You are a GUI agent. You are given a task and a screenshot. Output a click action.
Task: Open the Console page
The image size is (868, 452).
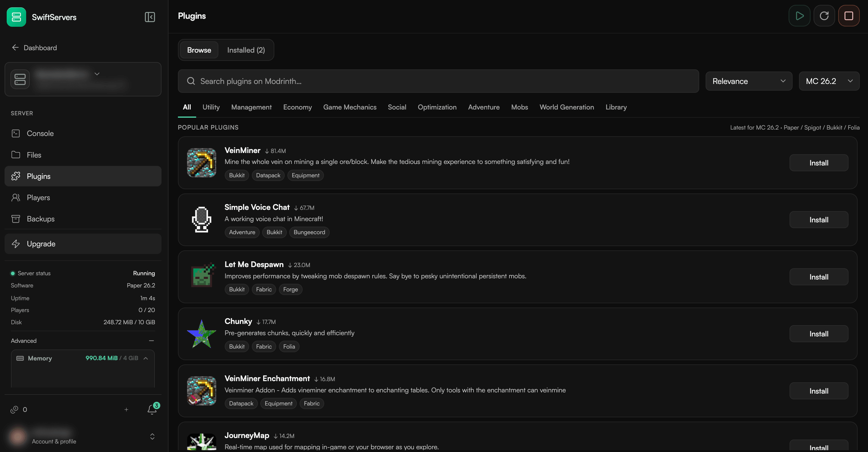83,134
